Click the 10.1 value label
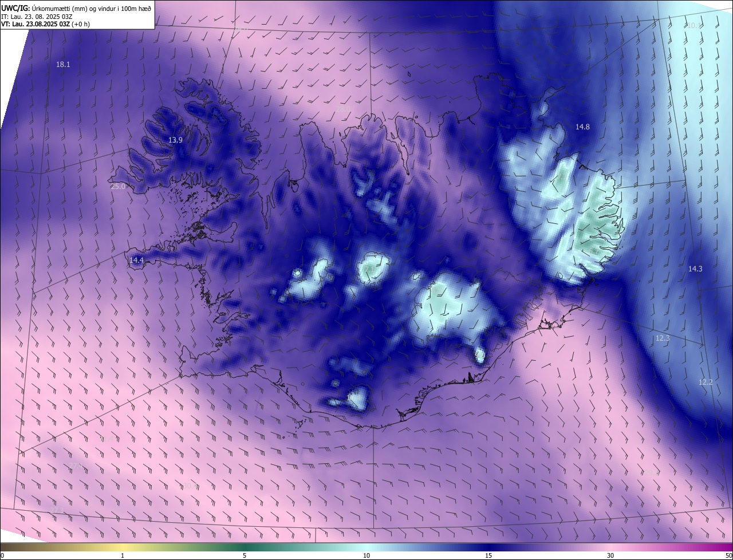The image size is (733, 560). pos(695,25)
